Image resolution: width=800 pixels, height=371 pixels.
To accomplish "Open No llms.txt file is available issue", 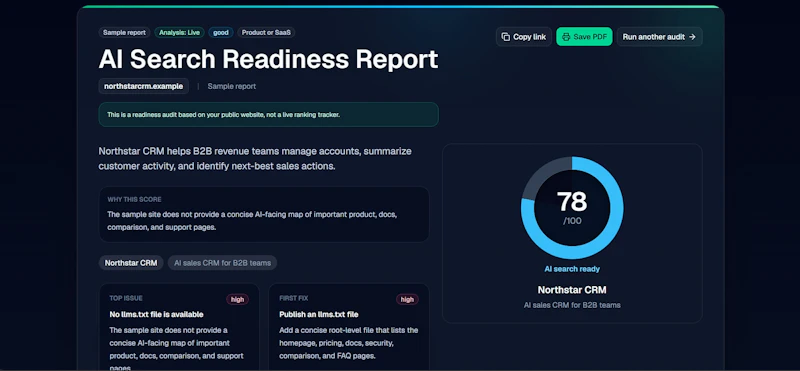I will (157, 314).
